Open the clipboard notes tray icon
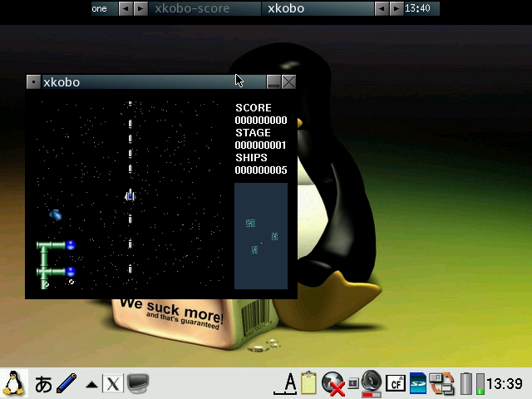Screen dimensions: 532x399 click(x=309, y=383)
